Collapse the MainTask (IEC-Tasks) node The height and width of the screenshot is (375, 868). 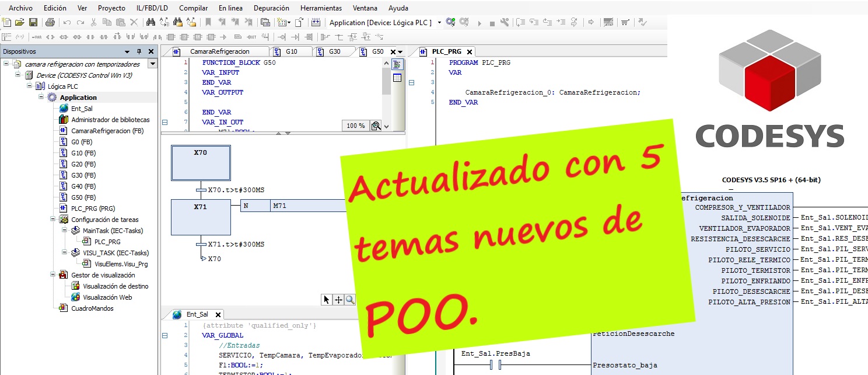point(65,231)
